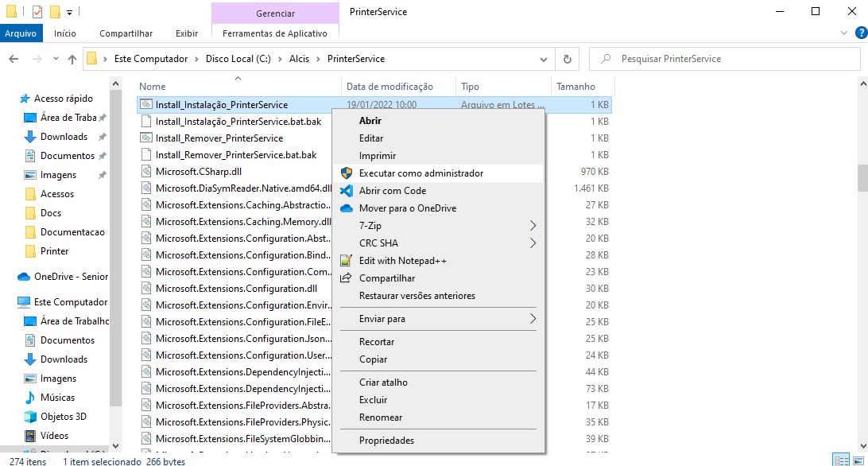Viewport: 868px width, 466px height.
Task: Expand the ribbon with the chevron
Action: tap(843, 33)
